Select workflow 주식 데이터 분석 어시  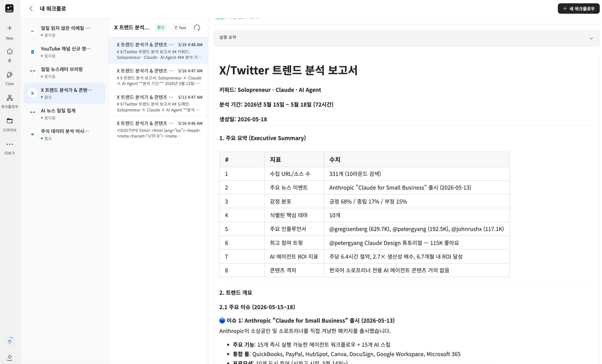(64, 135)
